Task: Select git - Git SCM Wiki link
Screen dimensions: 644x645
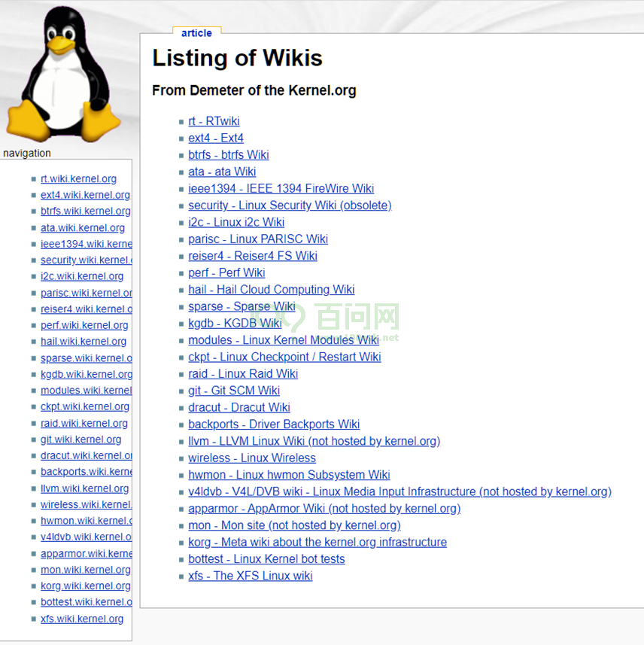Action: point(234,391)
